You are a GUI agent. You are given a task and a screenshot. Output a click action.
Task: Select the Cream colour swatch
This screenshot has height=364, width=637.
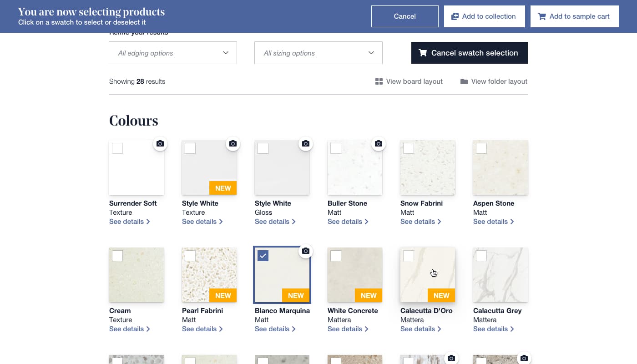[x=136, y=275]
